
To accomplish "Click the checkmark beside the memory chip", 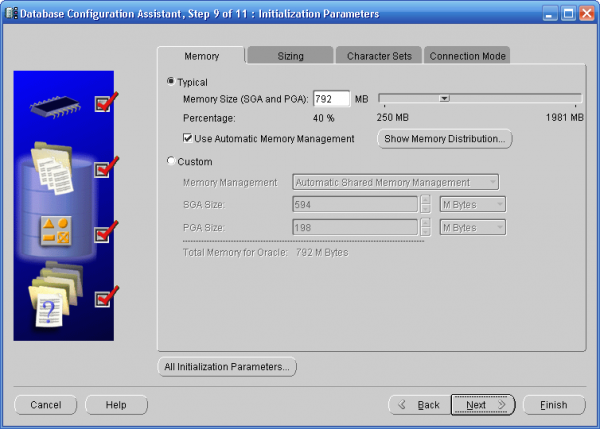I will coord(107,101).
